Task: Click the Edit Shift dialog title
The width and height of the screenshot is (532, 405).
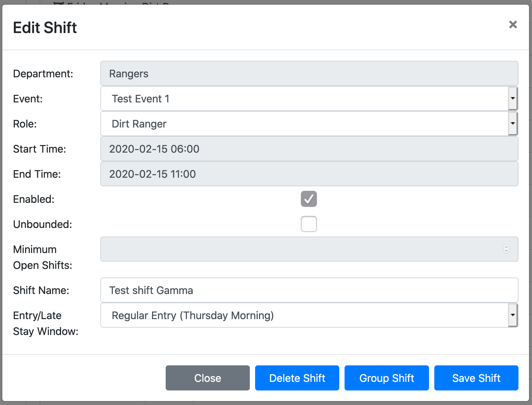Action: [45, 27]
